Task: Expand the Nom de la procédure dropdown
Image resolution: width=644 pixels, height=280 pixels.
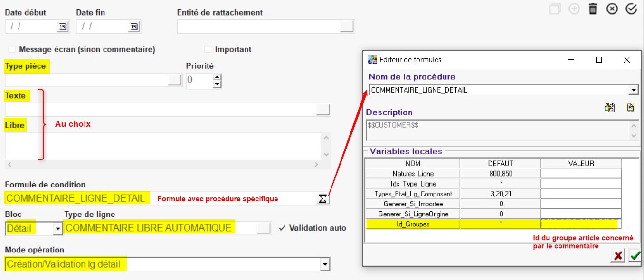Action: pyautogui.click(x=633, y=90)
